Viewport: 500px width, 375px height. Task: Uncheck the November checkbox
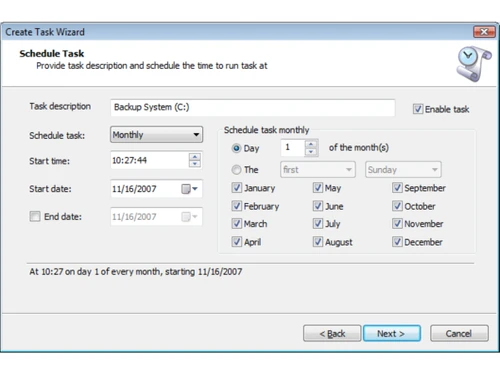pyautogui.click(x=397, y=223)
